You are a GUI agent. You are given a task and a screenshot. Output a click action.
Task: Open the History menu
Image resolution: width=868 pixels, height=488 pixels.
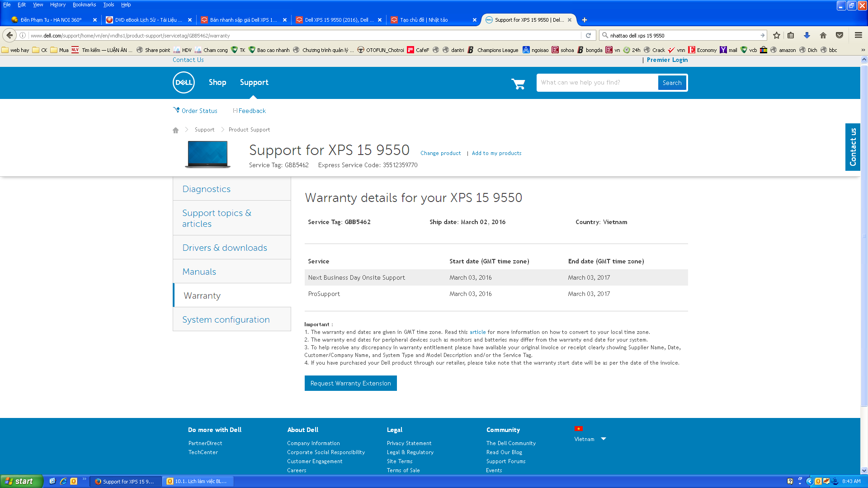[58, 5]
